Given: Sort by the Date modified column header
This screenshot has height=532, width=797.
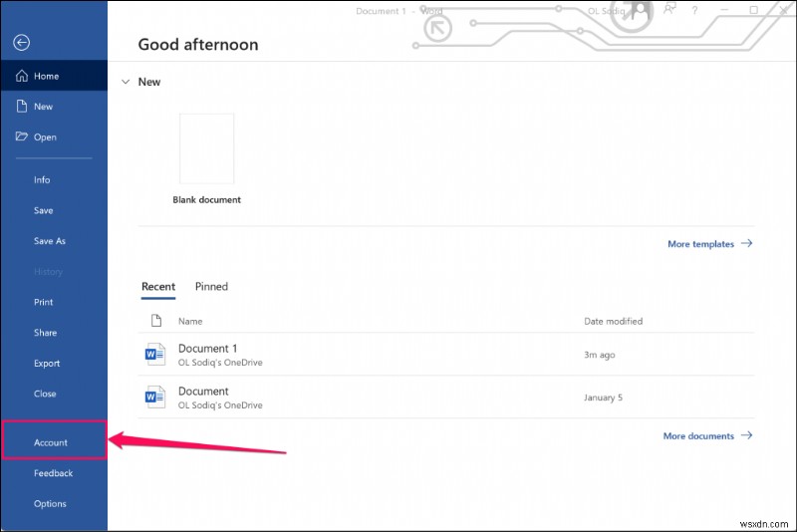Looking at the screenshot, I should (x=613, y=321).
